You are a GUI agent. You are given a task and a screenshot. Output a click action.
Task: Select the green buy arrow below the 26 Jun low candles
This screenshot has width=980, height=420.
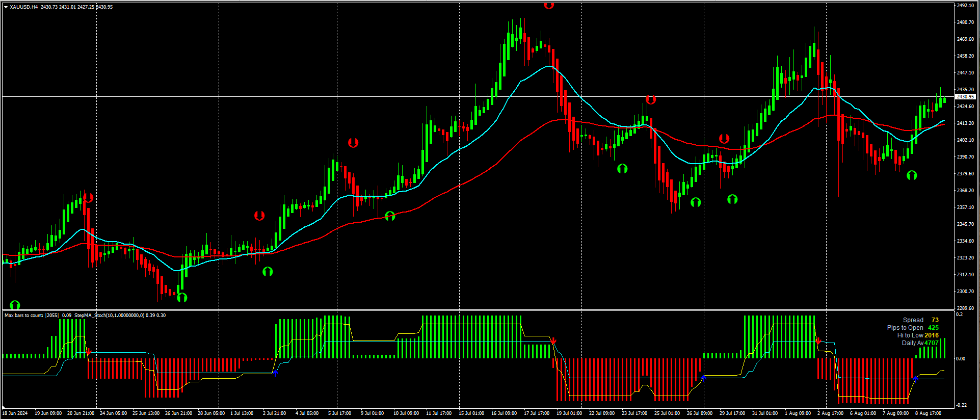point(182,297)
